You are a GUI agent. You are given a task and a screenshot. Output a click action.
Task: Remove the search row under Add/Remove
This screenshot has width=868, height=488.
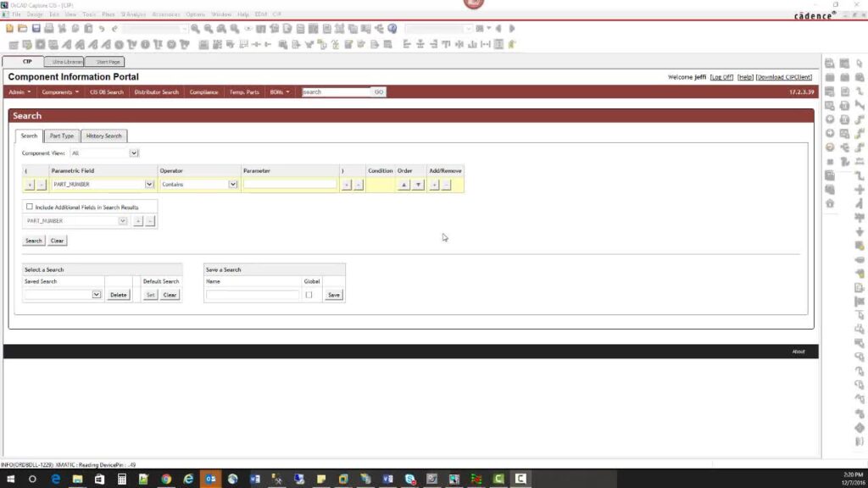click(446, 184)
